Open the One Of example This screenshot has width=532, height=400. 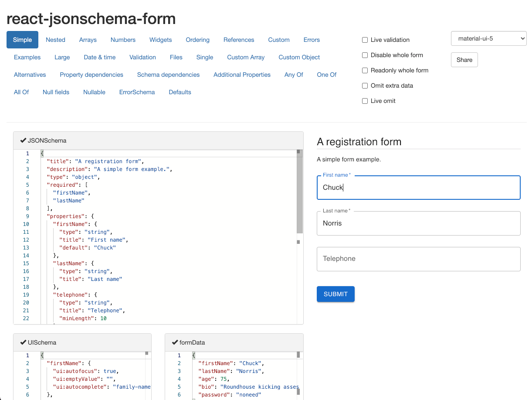click(x=326, y=75)
